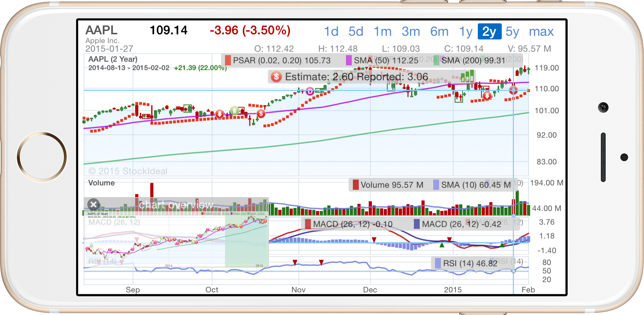Tap the RSI (14) legend swatch
644x315 pixels.
point(438,263)
